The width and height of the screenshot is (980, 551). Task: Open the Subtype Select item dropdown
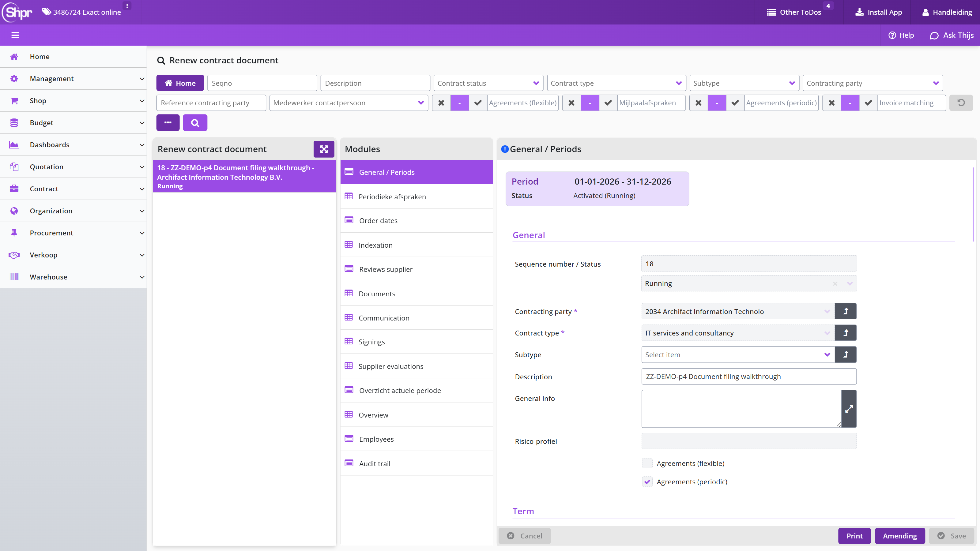tap(738, 355)
